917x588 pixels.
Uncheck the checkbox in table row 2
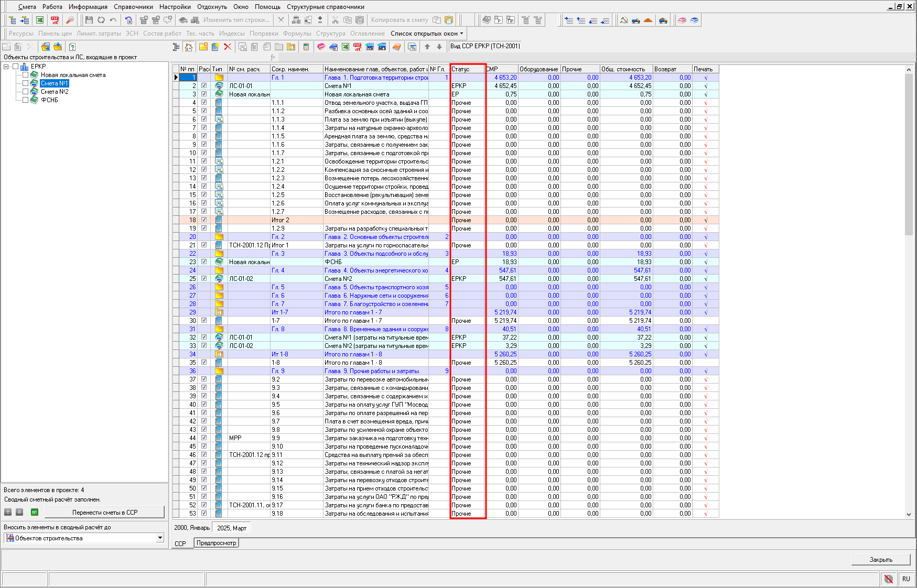[204, 86]
